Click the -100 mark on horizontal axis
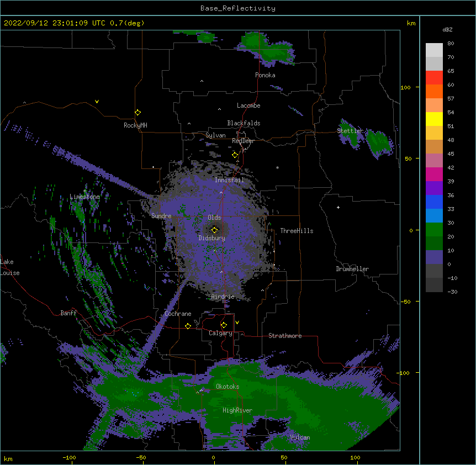This screenshot has width=476, height=465. pyautogui.click(x=69, y=457)
